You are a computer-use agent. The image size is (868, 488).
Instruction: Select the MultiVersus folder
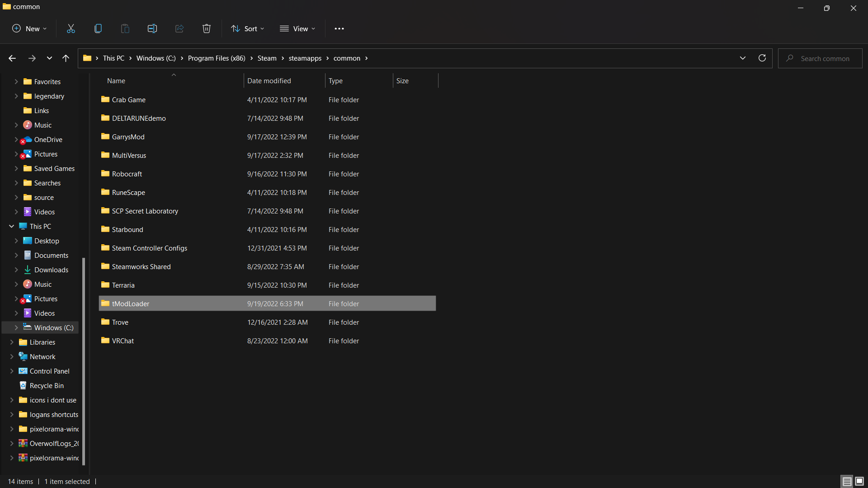[267, 155]
